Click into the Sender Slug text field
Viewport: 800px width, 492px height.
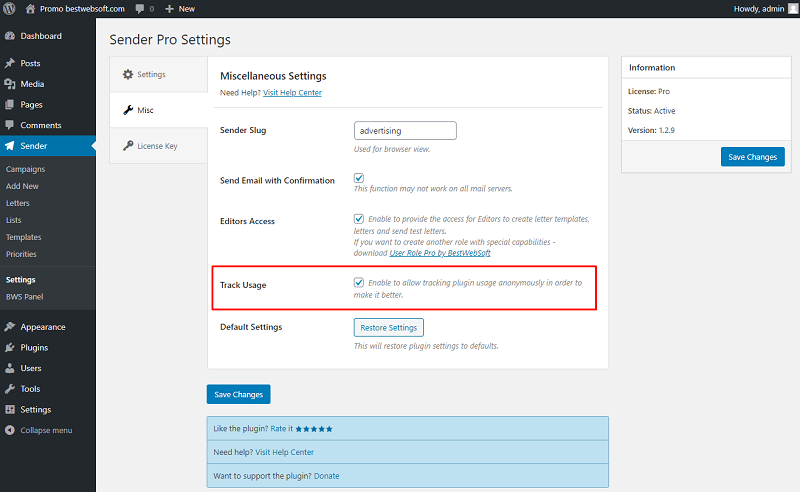point(405,131)
